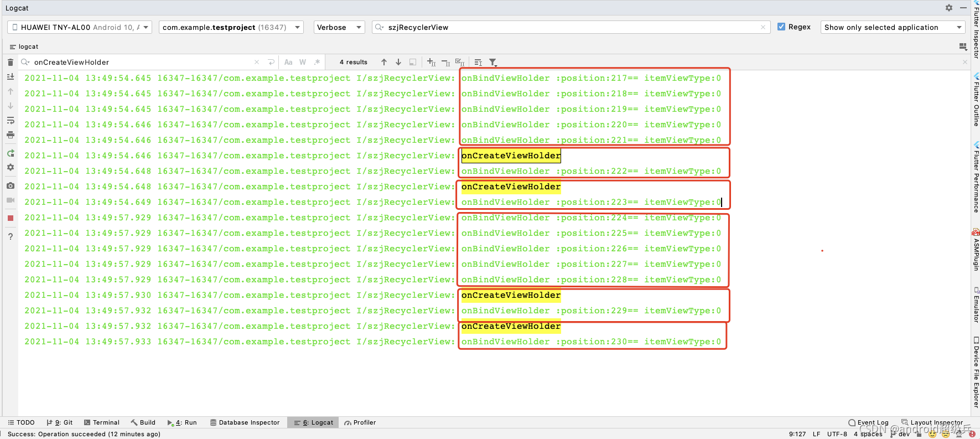
Task: Toggle regex (.*) option in find bar
Action: click(x=317, y=62)
